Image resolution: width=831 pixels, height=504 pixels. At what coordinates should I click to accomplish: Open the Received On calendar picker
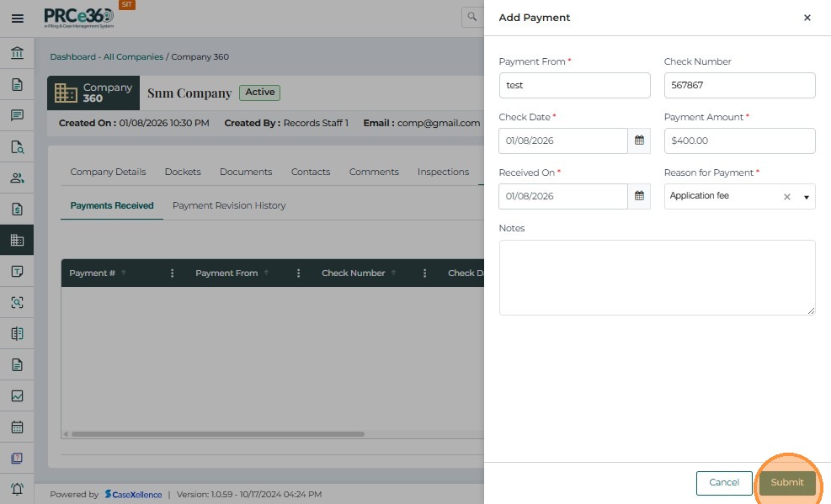639,196
